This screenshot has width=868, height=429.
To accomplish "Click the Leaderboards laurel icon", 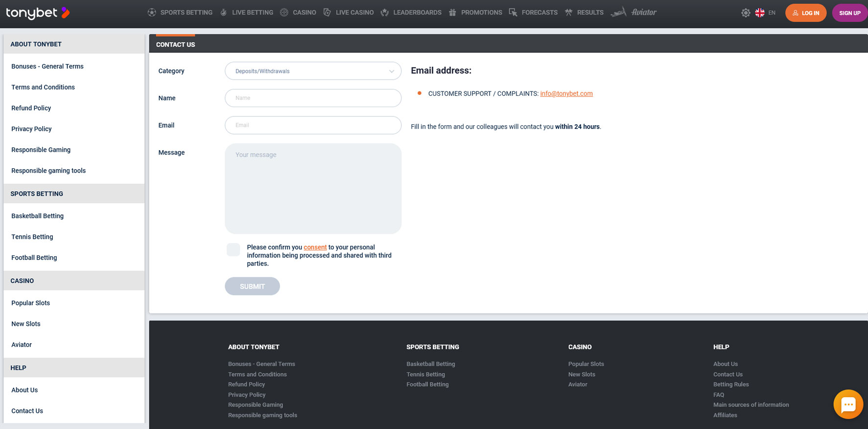I will click(385, 13).
